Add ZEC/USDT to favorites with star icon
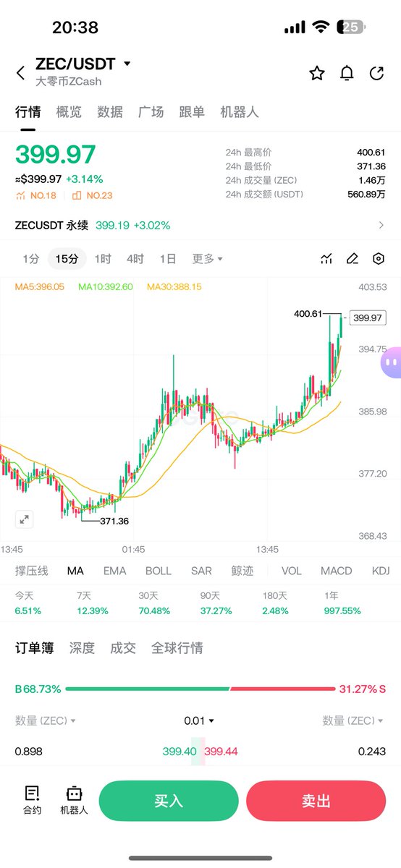This screenshot has height=868, width=401. click(317, 73)
